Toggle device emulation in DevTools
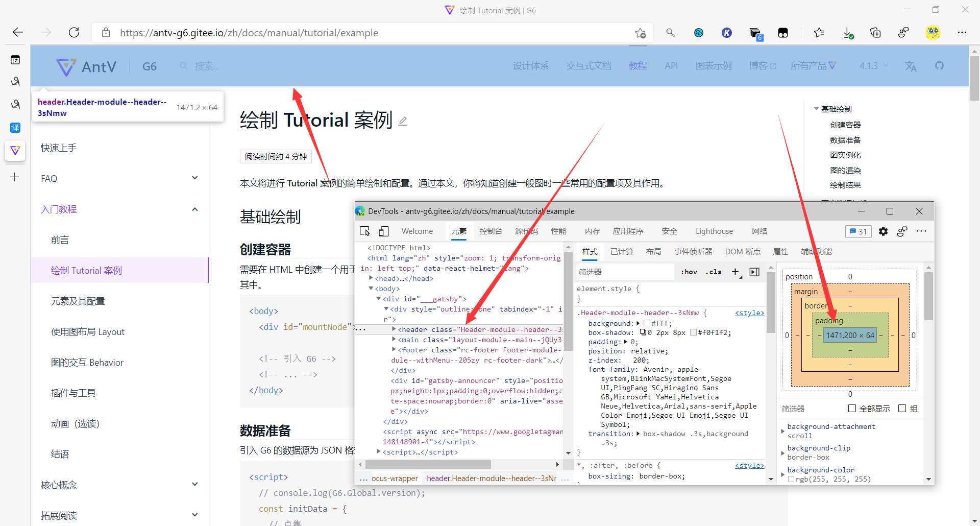 point(384,231)
